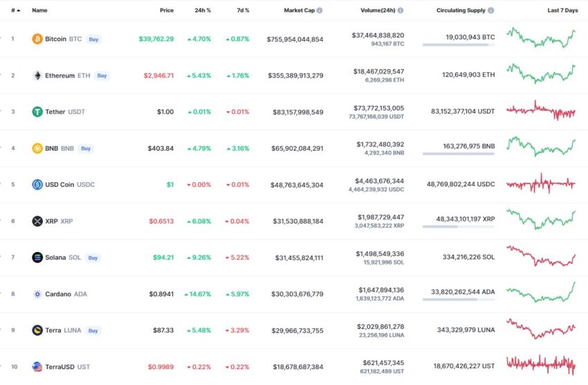Click XRP circulating supply progress bar
The width and height of the screenshot is (588, 385).
pyautogui.click(x=458, y=226)
